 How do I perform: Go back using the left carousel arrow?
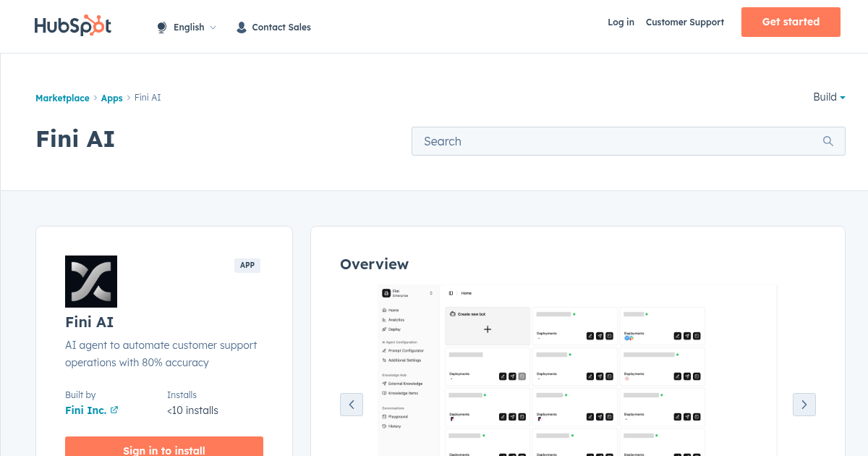[352, 405]
